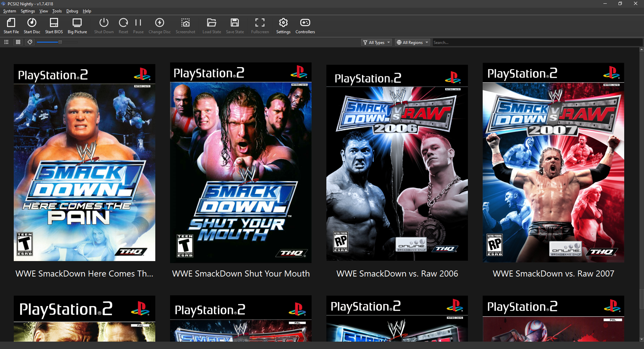Image resolution: width=644 pixels, height=349 pixels.
Task: Click the title 'WWE SmackDown vs. Raw 2007'
Action: (x=553, y=273)
